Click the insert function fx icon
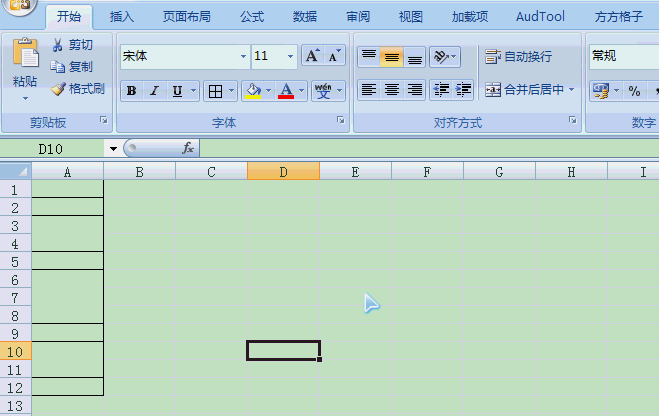The image size is (659, 416). tap(187, 148)
